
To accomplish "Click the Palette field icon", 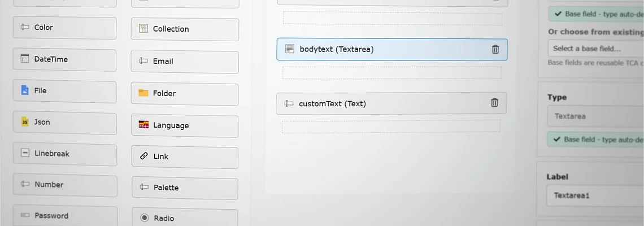I will tap(144, 187).
